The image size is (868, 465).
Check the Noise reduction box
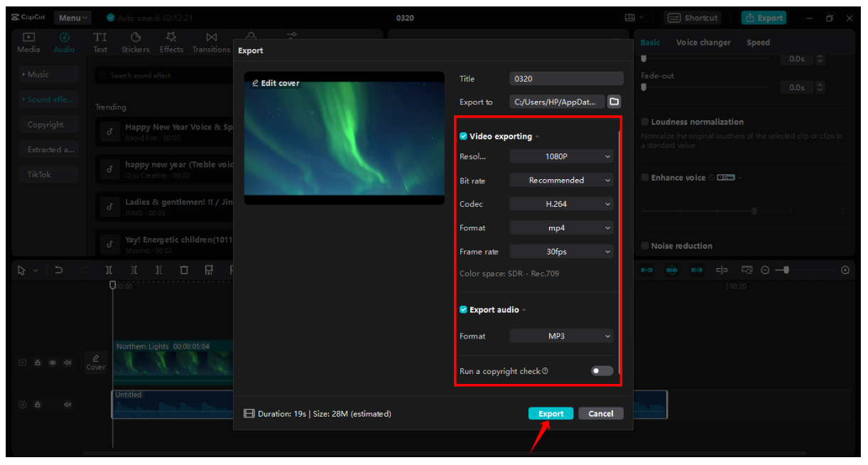(645, 246)
